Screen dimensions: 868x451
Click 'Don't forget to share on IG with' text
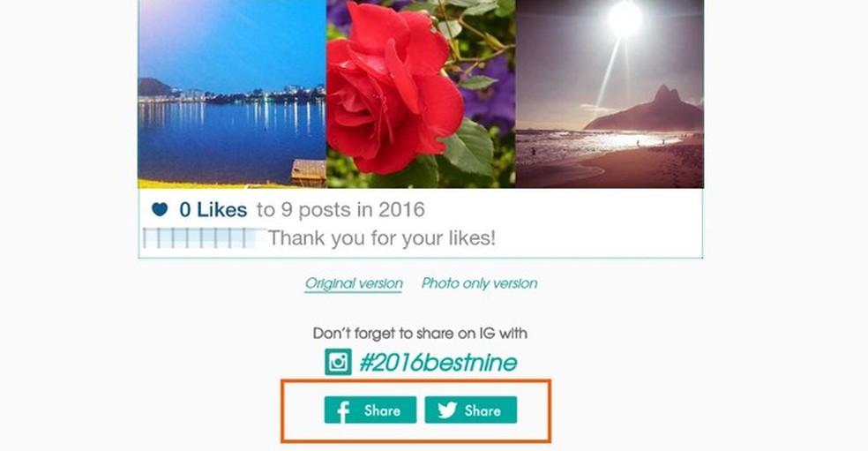click(420, 334)
